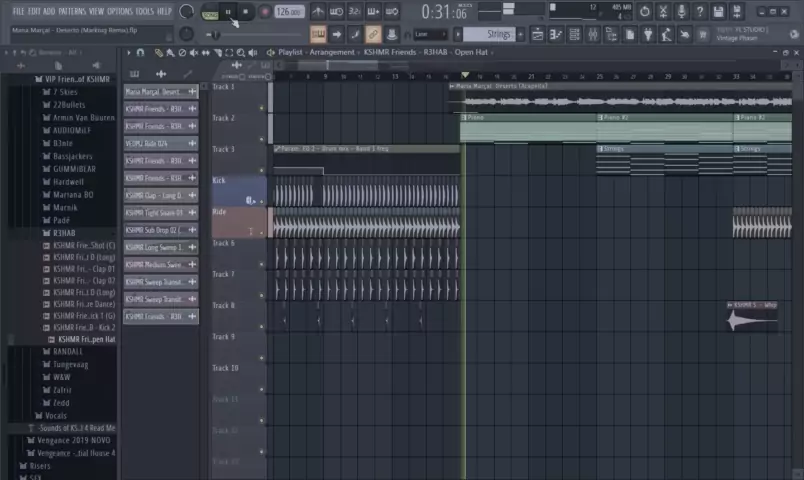Open the Channel rack icon
804x480 pixels.
[x=574, y=34]
